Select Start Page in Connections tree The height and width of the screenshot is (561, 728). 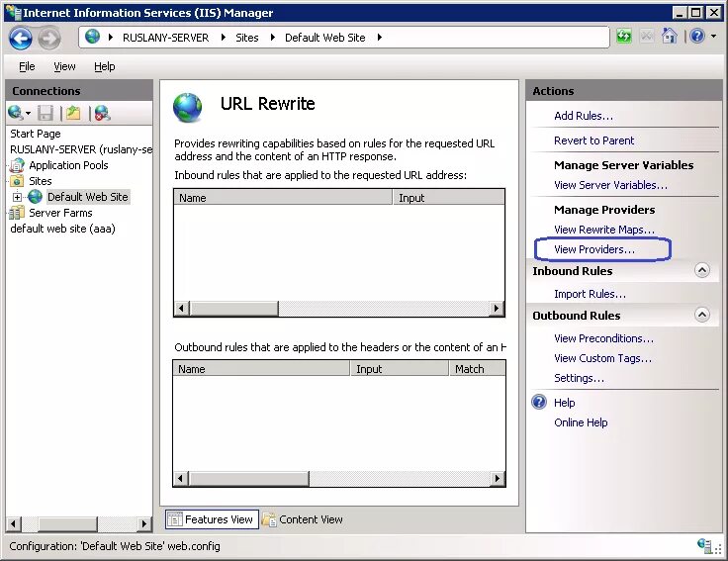36,134
